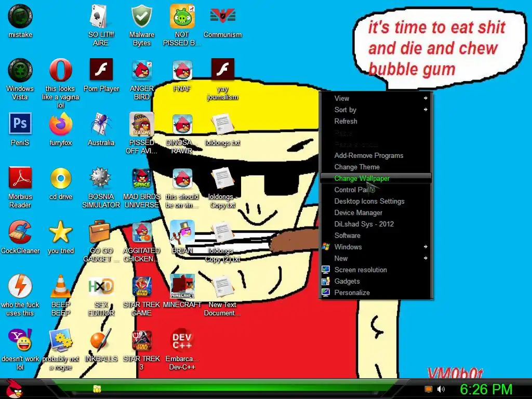Open the HxD 'SEX EDITIOR' icon
532x399 pixels.
(101, 287)
